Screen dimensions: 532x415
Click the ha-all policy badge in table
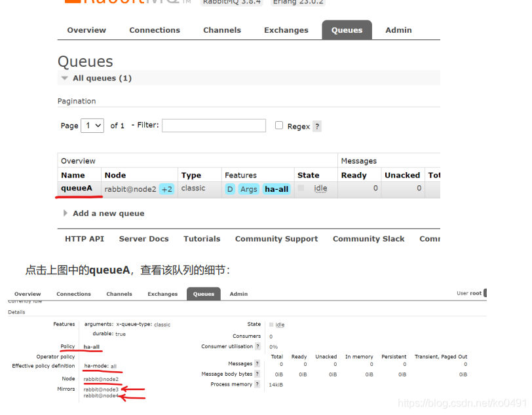pyautogui.click(x=276, y=189)
